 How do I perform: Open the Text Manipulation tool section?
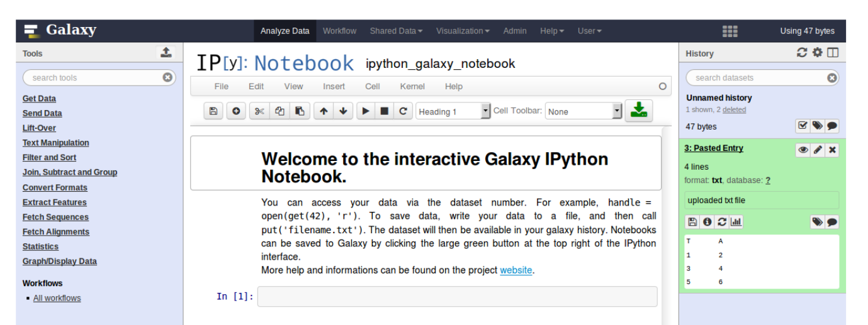click(x=56, y=143)
